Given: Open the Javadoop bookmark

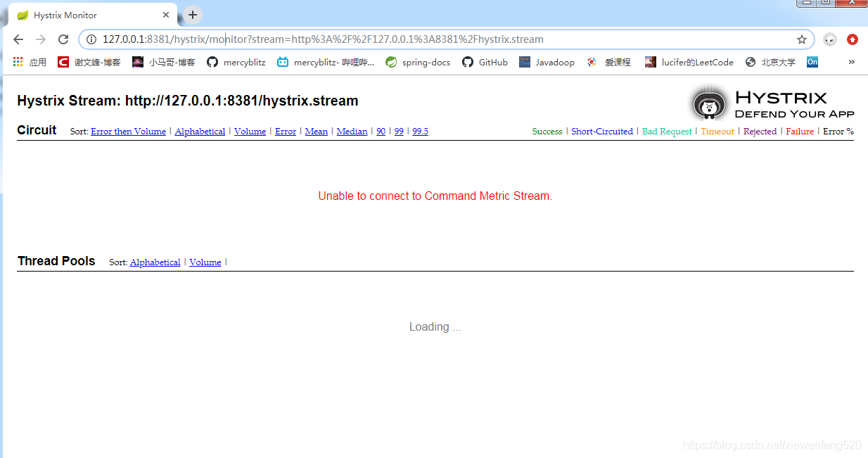Looking at the screenshot, I should point(547,62).
